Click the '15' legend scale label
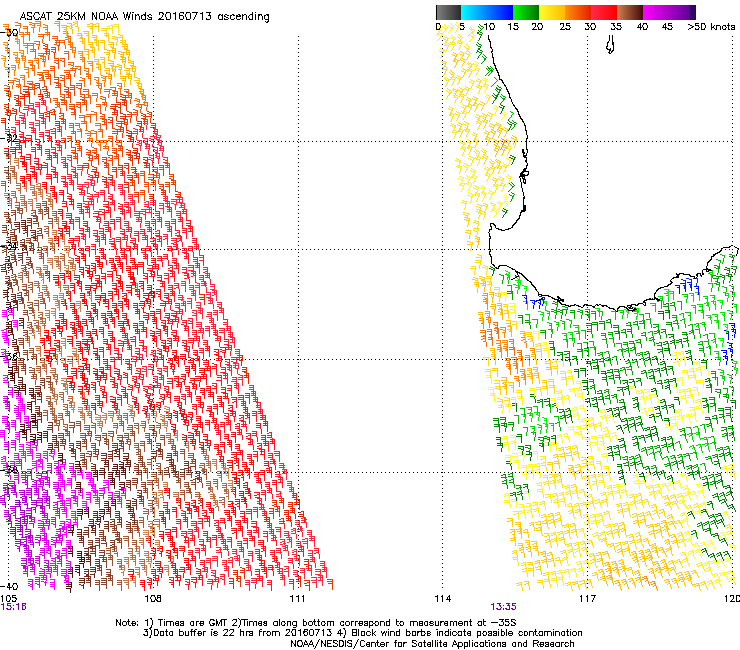740x650 pixels. [x=513, y=27]
